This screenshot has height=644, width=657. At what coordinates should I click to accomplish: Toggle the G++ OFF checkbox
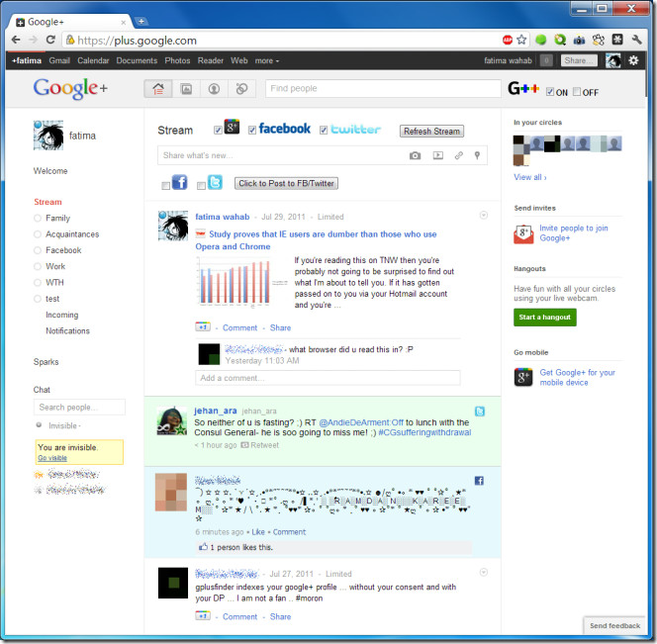click(x=577, y=92)
